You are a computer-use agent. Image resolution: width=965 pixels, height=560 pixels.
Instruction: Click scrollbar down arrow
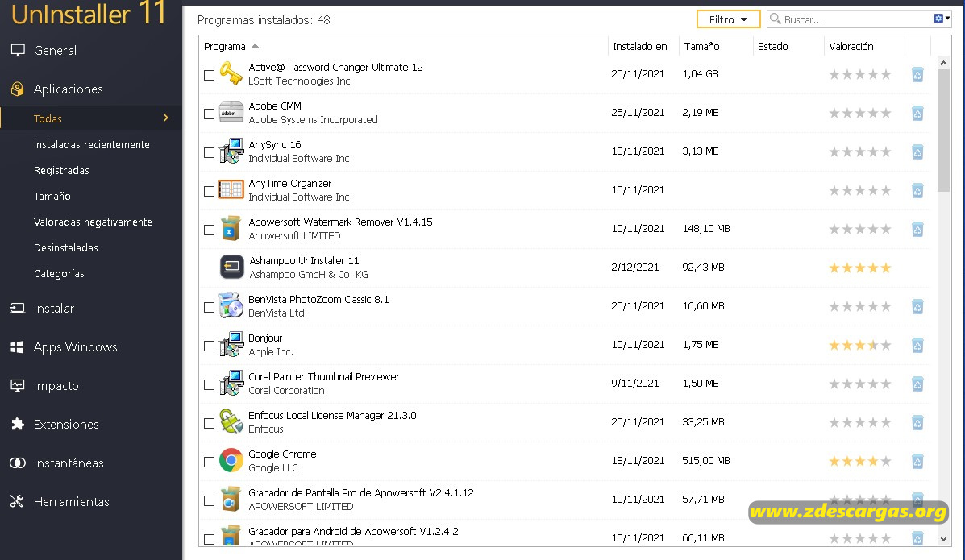(x=943, y=539)
